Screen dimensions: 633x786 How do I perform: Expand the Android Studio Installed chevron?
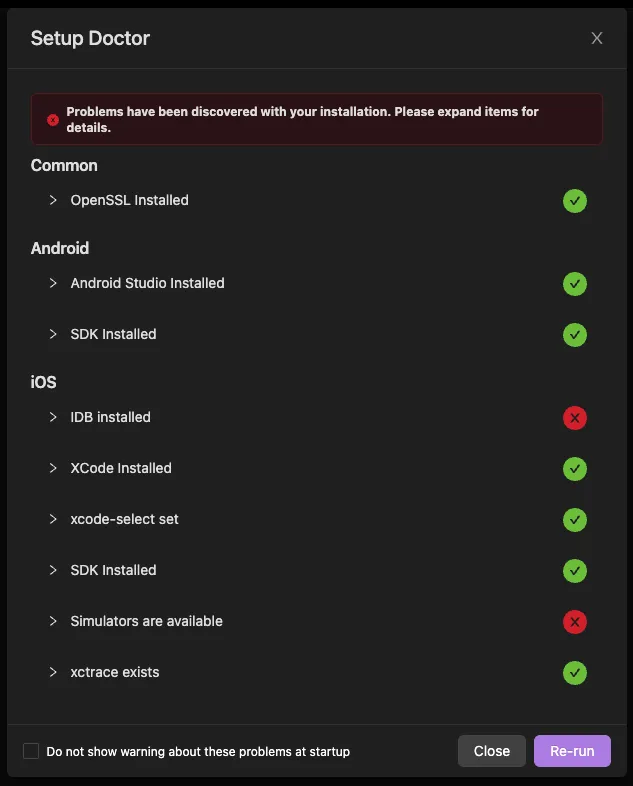click(53, 283)
